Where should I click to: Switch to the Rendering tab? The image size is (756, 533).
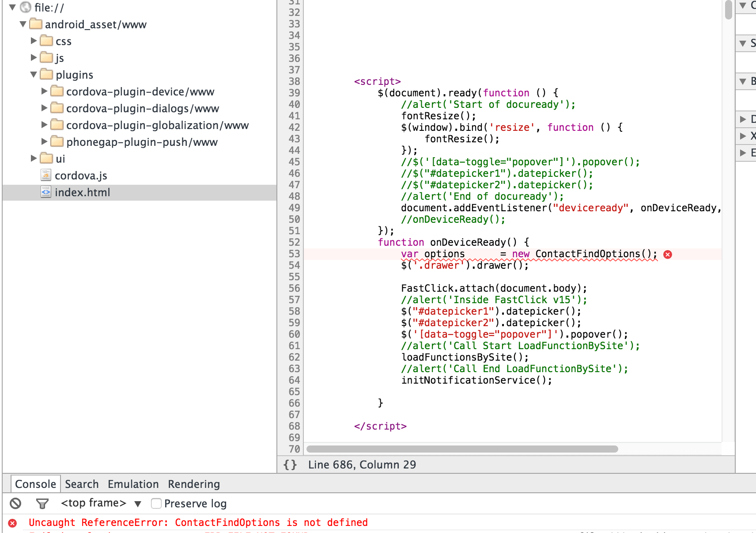pos(193,484)
